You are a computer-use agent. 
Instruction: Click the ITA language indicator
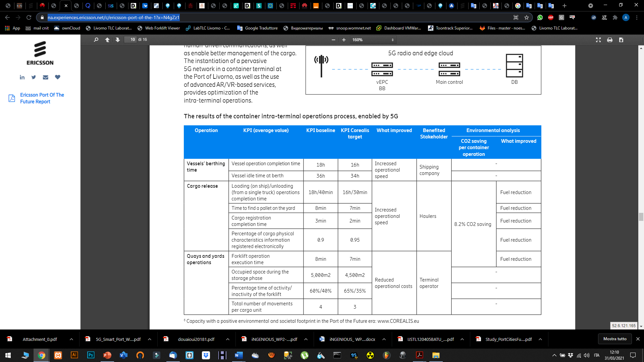(596, 355)
